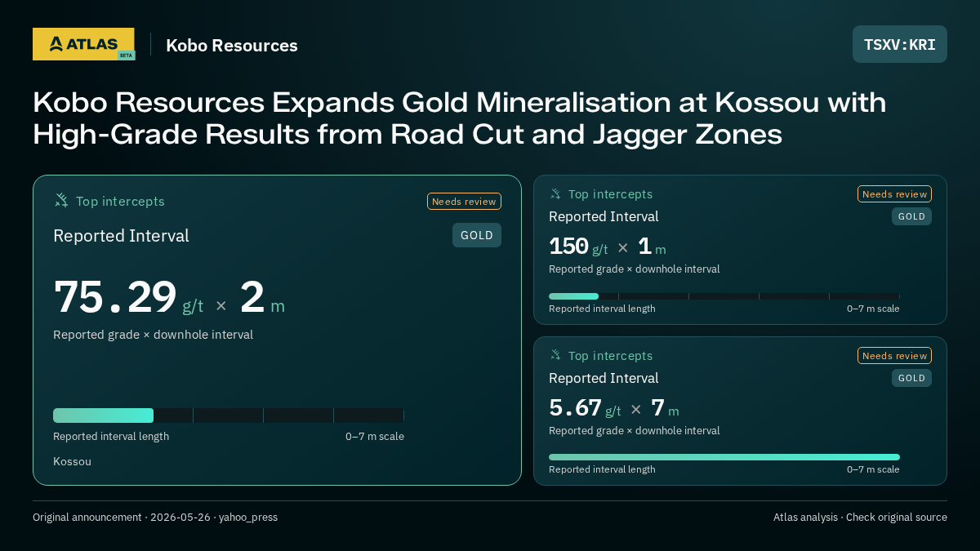The width and height of the screenshot is (980, 551).
Task: Click the drill icon in the 150 g/t card
Action: pyautogui.click(x=555, y=193)
